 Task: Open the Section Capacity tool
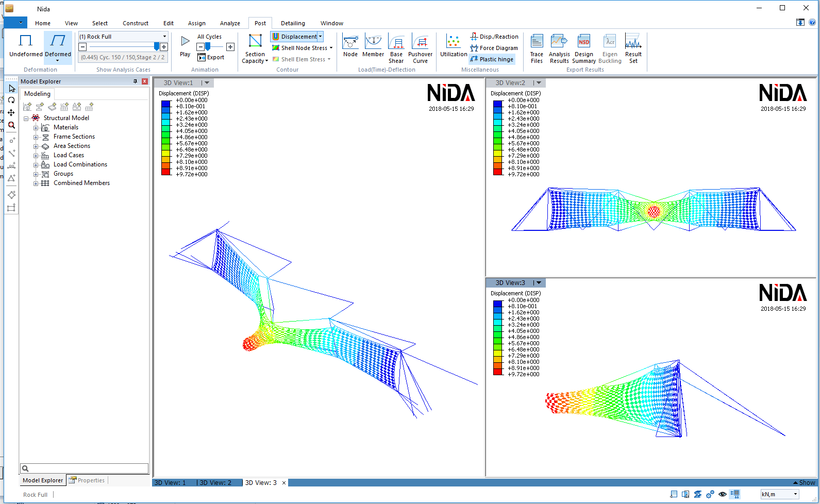point(255,48)
